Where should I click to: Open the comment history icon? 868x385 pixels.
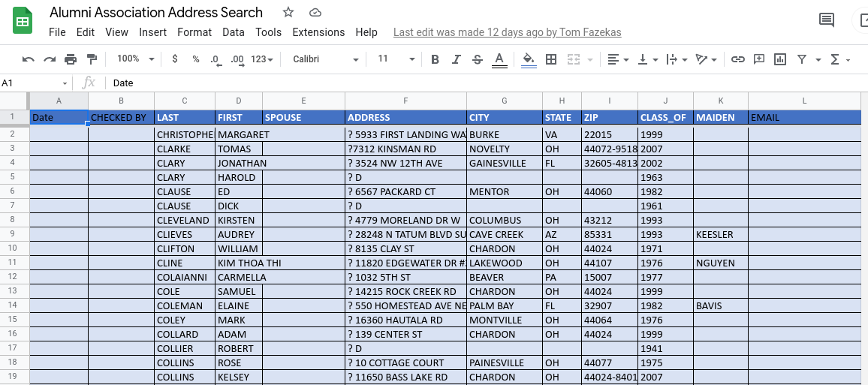pos(827,20)
